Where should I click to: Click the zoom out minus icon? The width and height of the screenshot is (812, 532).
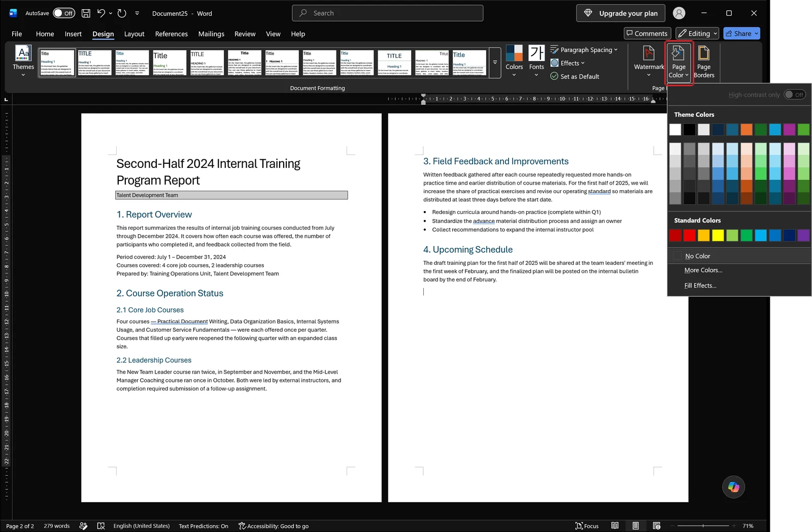pos(673,526)
